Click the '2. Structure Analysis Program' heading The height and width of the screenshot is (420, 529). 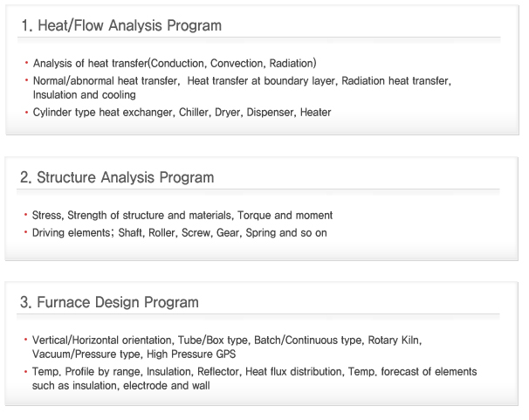pyautogui.click(x=117, y=177)
